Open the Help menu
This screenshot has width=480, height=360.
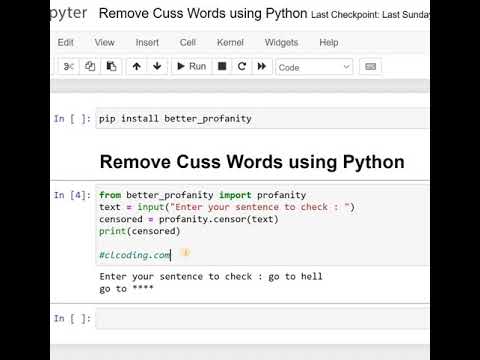tap(329, 43)
